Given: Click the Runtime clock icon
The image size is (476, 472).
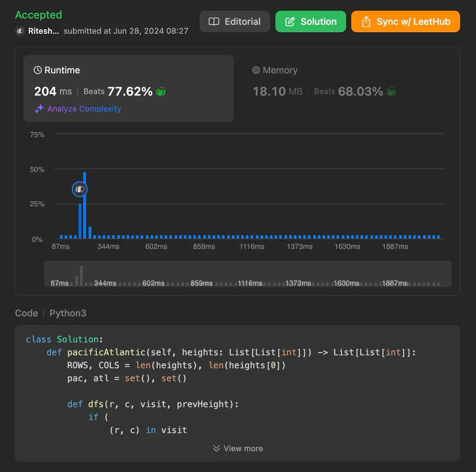Looking at the screenshot, I should [x=38, y=70].
